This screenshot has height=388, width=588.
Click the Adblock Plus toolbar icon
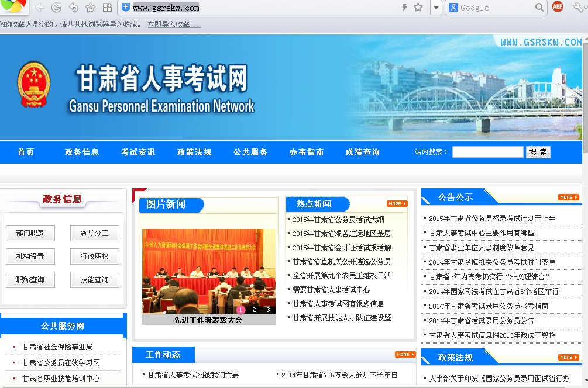point(556,7)
